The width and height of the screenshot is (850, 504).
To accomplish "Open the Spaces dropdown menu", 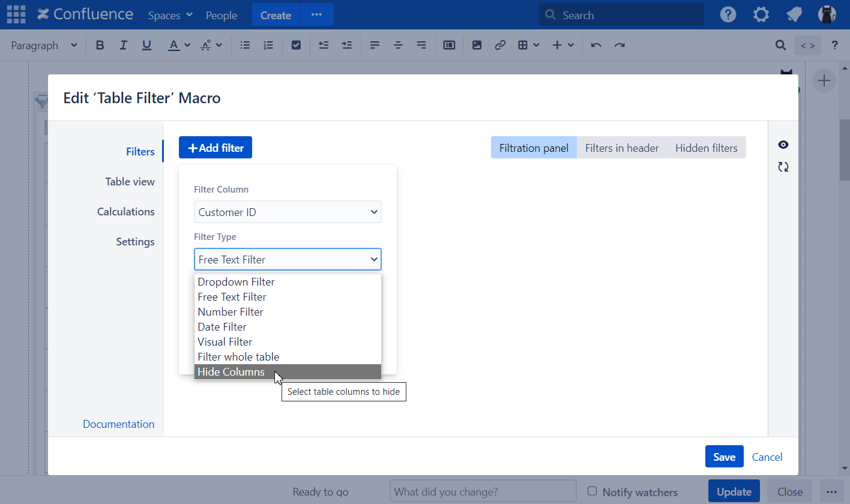I will (x=170, y=15).
